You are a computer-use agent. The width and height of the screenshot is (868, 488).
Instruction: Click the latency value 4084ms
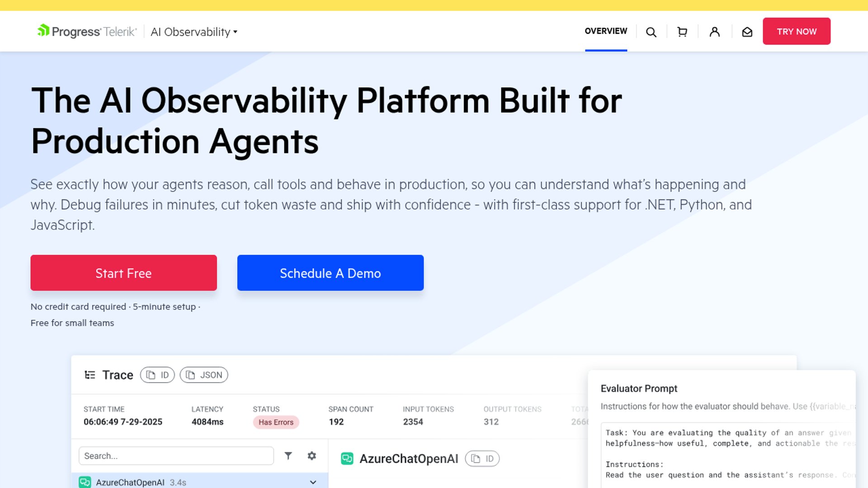pyautogui.click(x=208, y=422)
